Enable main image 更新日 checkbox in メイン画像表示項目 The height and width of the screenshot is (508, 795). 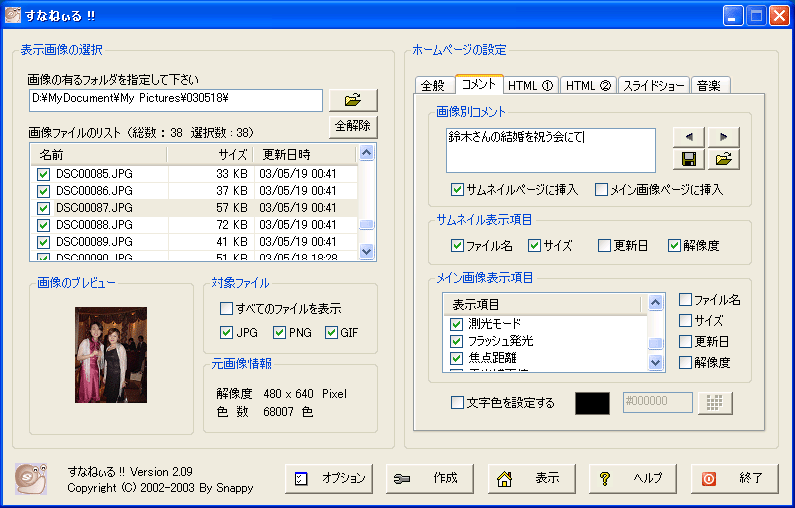[x=685, y=341]
